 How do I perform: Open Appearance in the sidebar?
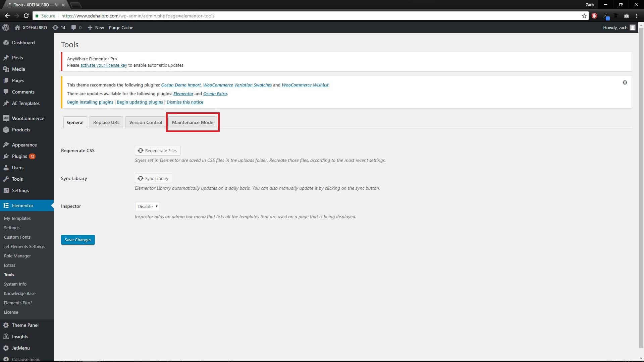click(x=27, y=145)
